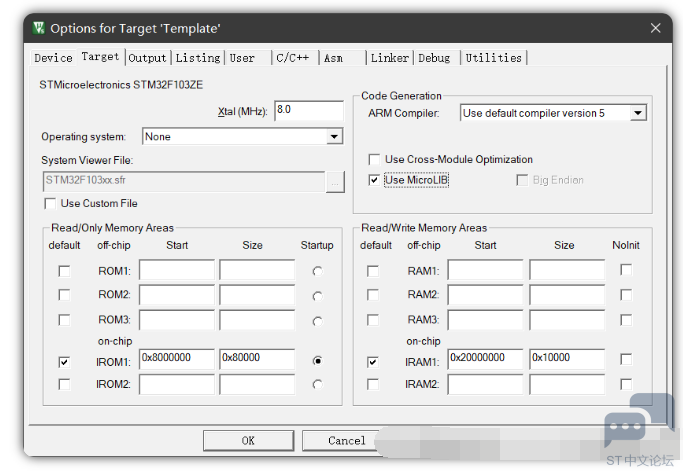Enable NoInit for IRAM1

(x=626, y=359)
